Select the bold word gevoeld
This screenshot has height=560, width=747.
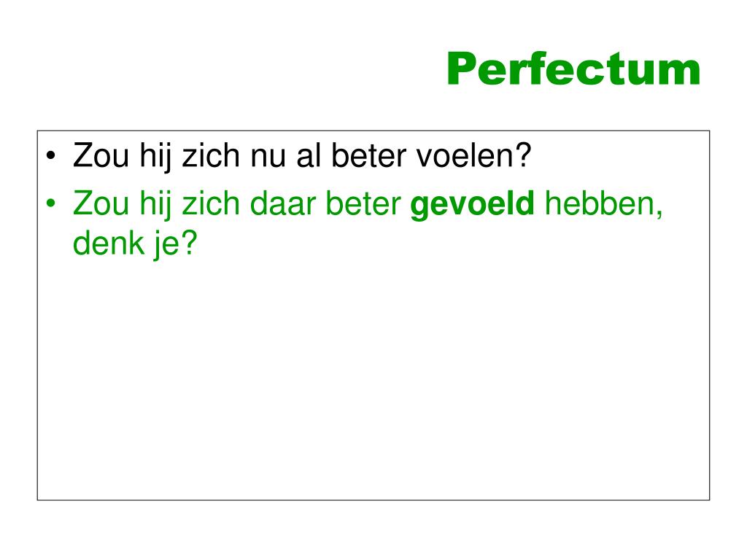pyautogui.click(x=472, y=205)
